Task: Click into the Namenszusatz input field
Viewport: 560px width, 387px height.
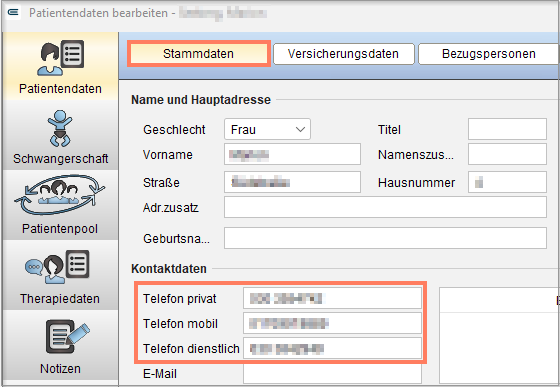Action: 507,154
